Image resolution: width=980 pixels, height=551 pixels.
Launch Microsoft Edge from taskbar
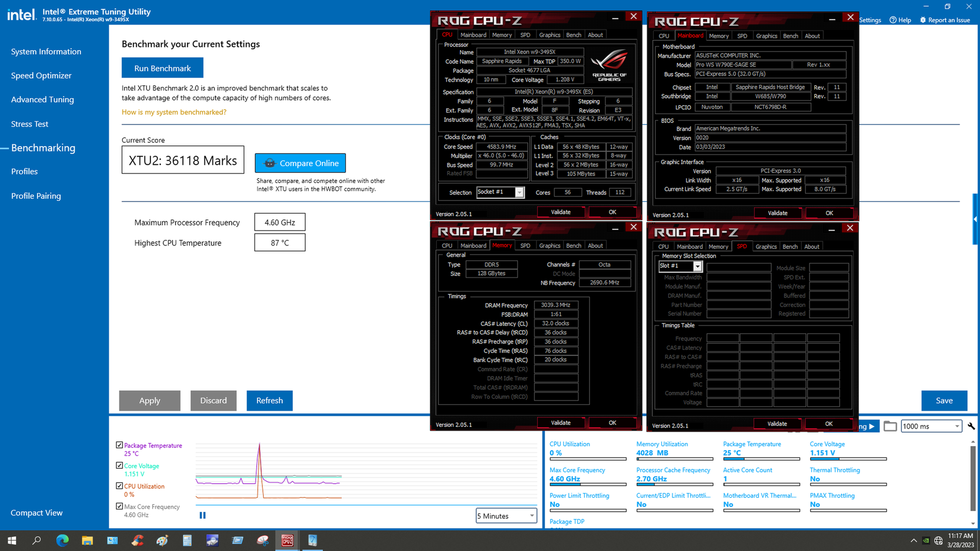click(62, 540)
